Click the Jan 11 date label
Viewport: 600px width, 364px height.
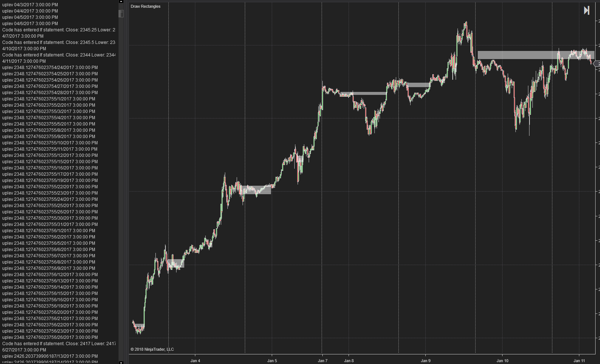pos(579,361)
